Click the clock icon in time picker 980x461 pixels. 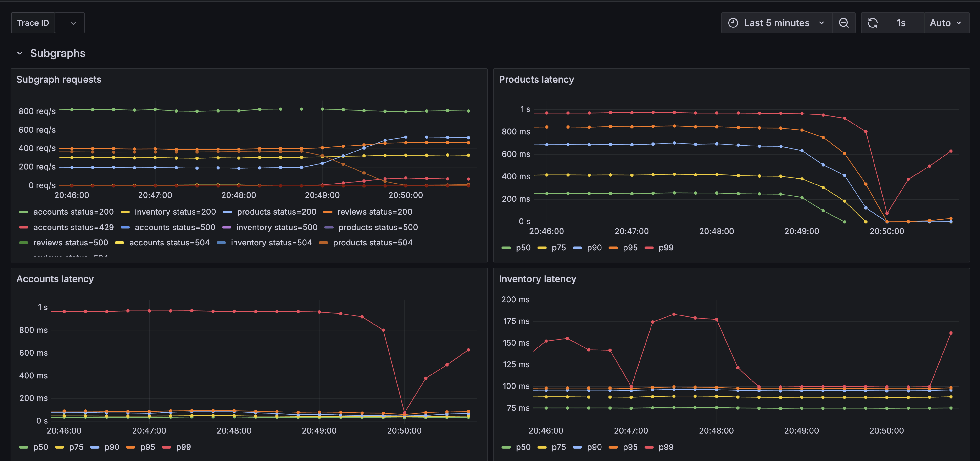pos(733,23)
